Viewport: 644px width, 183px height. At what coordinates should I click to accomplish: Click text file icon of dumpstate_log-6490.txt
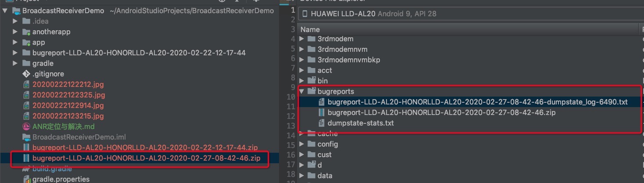tap(322, 102)
